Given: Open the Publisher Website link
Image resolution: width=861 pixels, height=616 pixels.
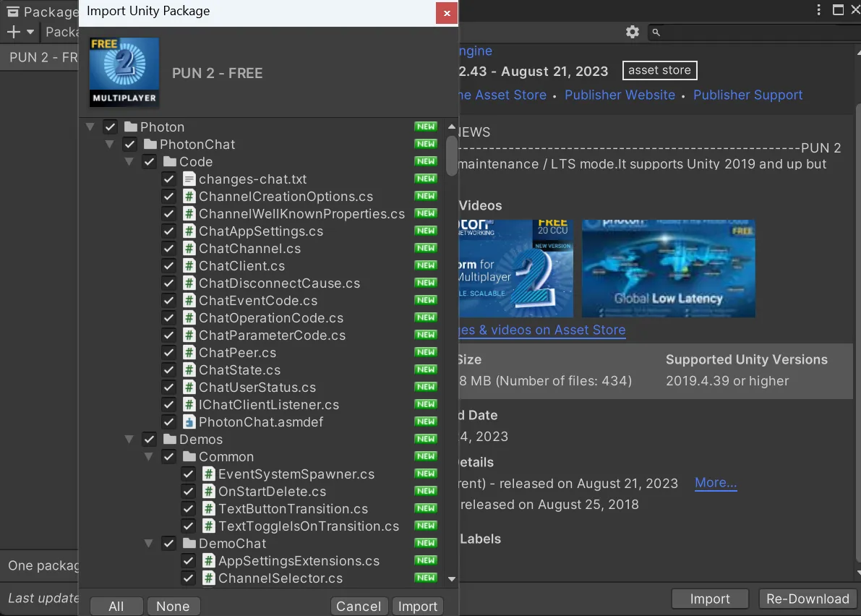Looking at the screenshot, I should (x=620, y=95).
